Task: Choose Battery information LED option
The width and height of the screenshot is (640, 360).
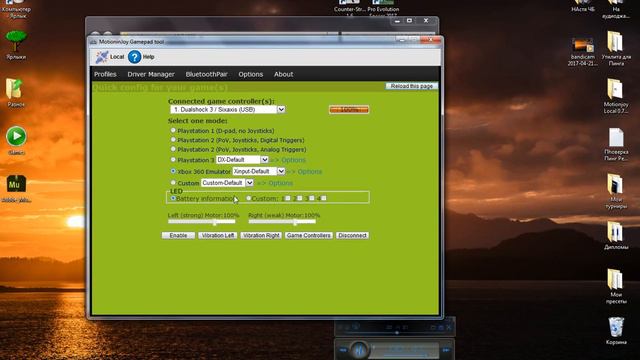Action: 173,198
